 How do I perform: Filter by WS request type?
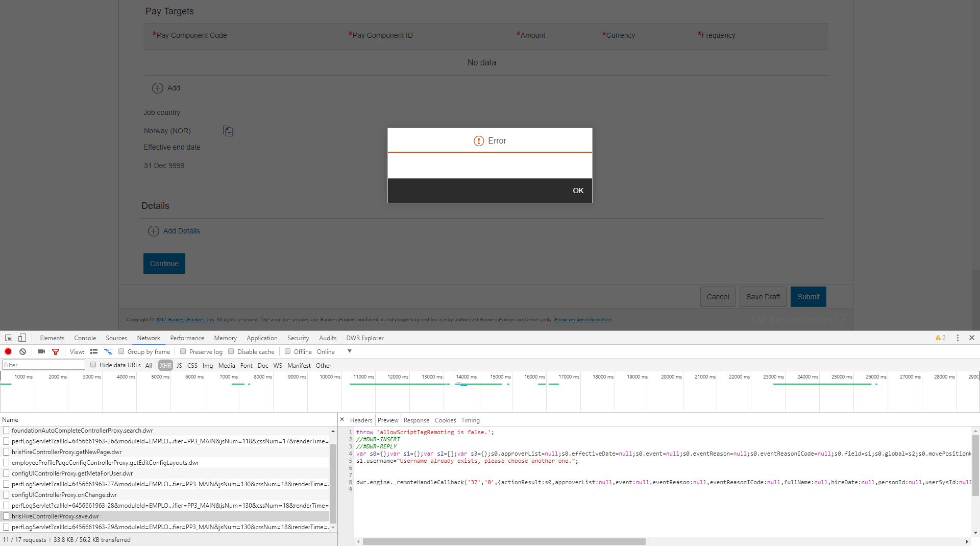[278, 366]
